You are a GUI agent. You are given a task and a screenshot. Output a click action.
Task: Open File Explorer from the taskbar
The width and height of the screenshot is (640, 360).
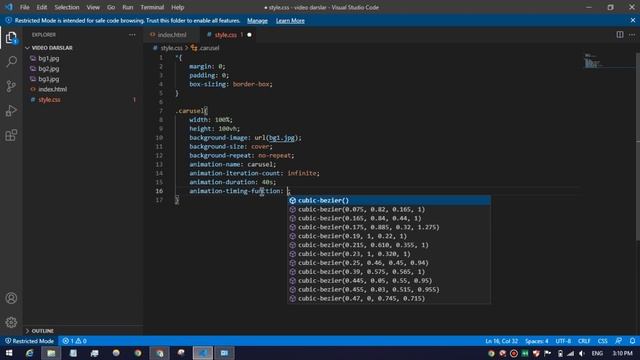[51, 353]
